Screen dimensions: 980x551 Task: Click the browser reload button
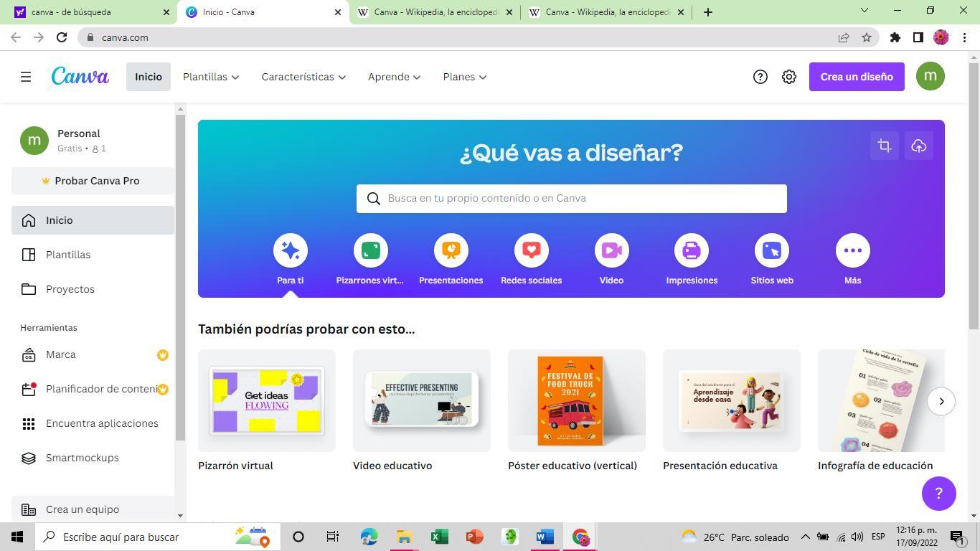point(62,37)
